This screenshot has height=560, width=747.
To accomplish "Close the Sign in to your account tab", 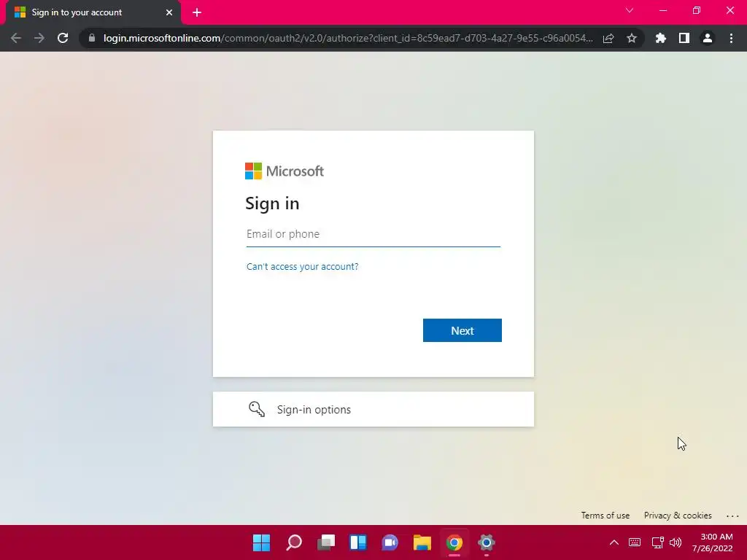I will tap(169, 12).
